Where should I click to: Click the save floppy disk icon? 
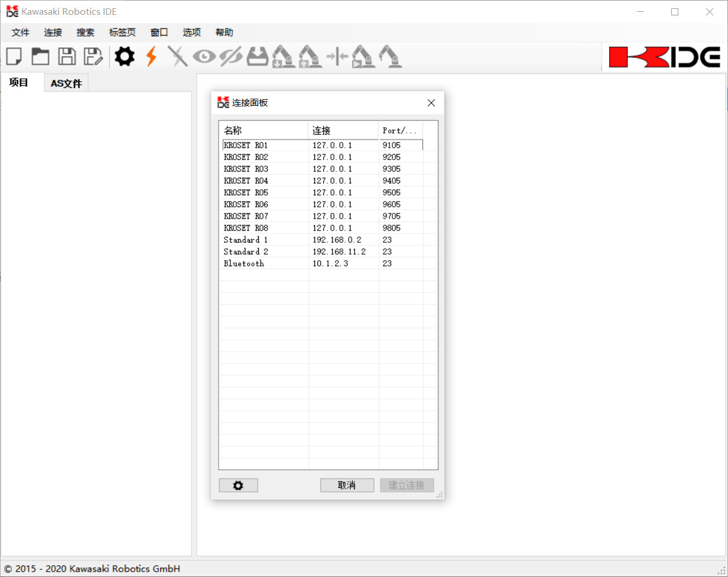67,57
